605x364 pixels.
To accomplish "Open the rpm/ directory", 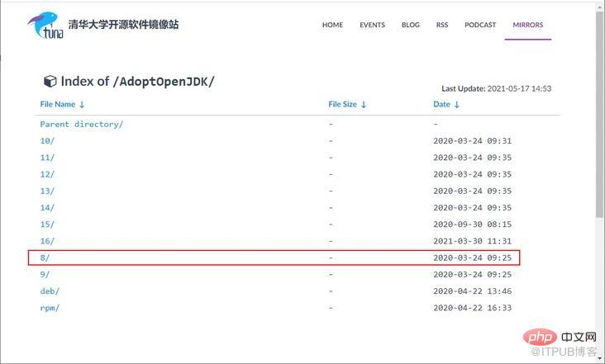I will coord(50,308).
